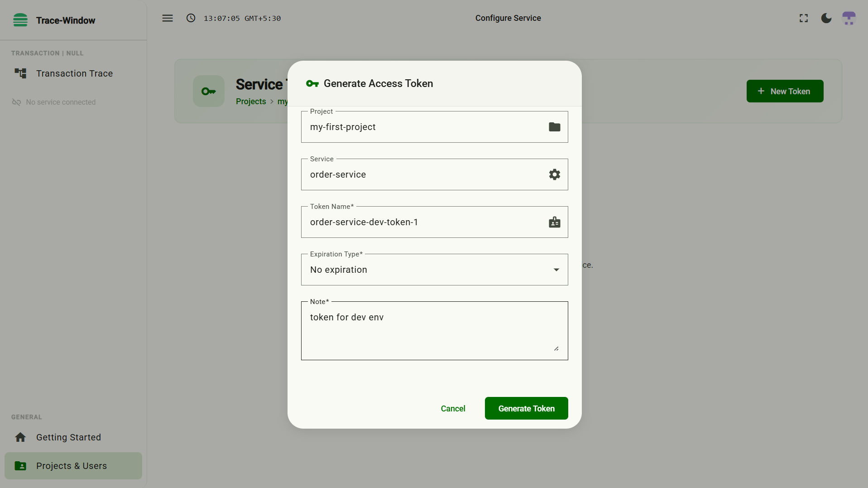Open the user avatar menu
This screenshot has height=488, width=868.
849,18
